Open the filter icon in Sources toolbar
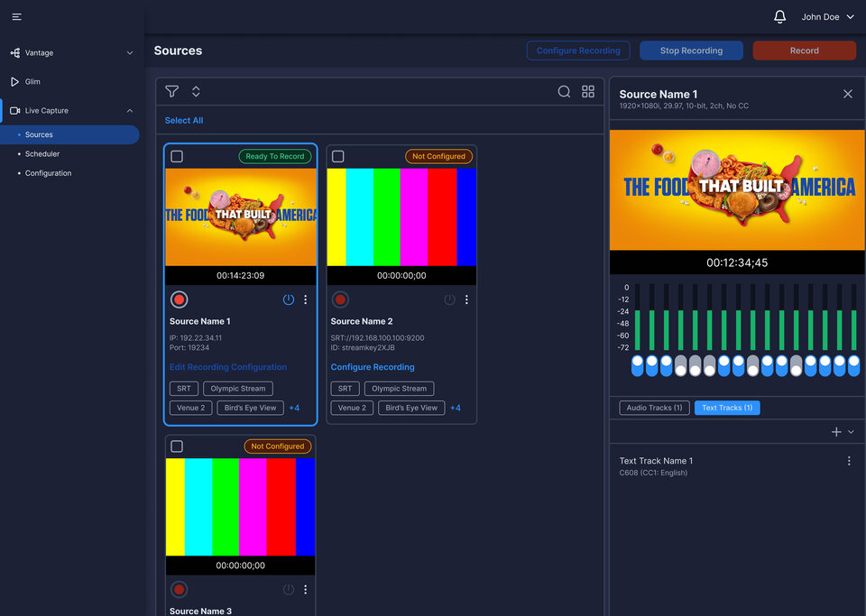The width and height of the screenshot is (866, 616). pos(171,91)
